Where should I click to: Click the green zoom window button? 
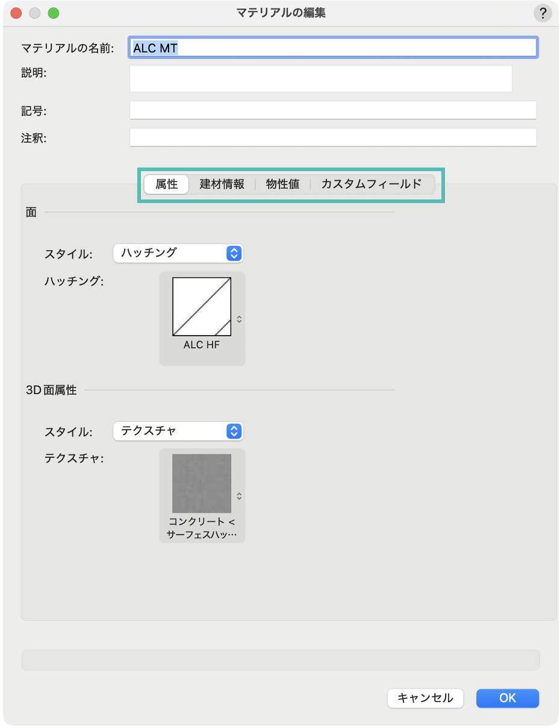pyautogui.click(x=54, y=13)
